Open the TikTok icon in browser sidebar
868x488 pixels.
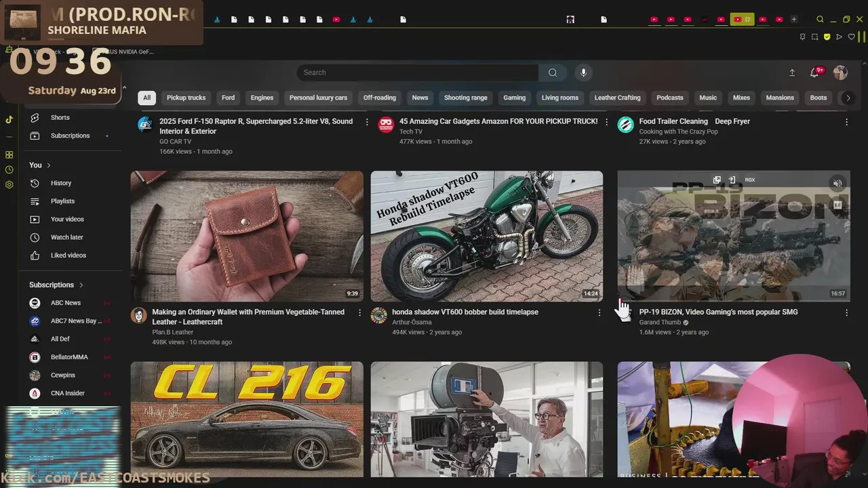click(x=9, y=119)
